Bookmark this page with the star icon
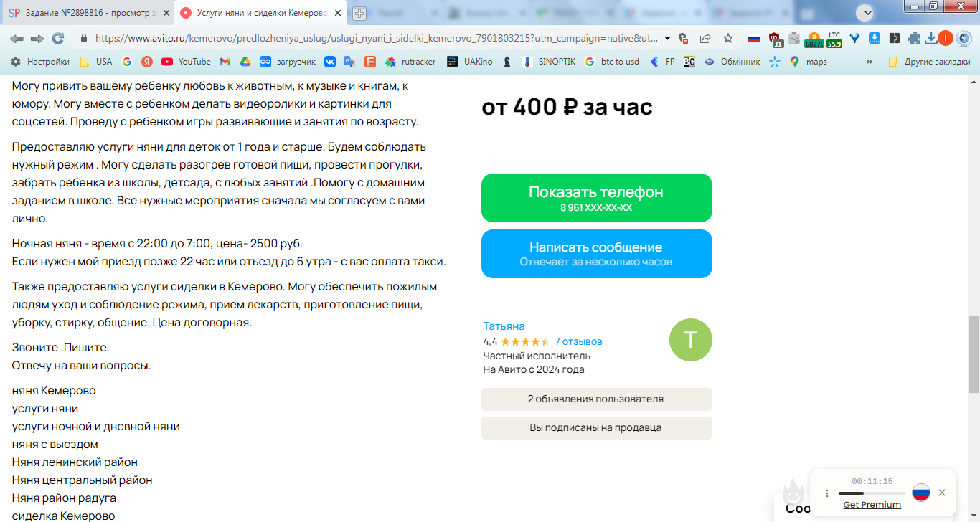 point(728,39)
